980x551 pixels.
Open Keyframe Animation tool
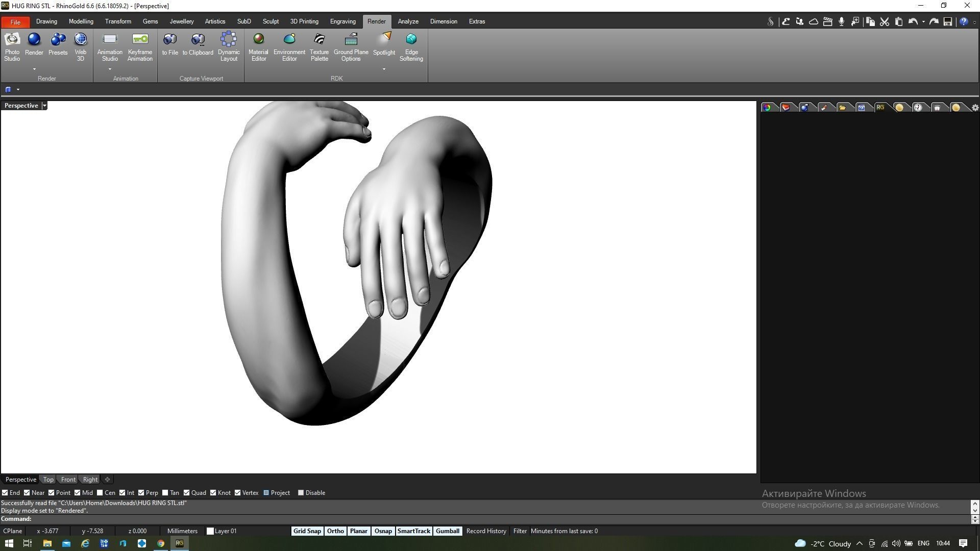click(140, 47)
